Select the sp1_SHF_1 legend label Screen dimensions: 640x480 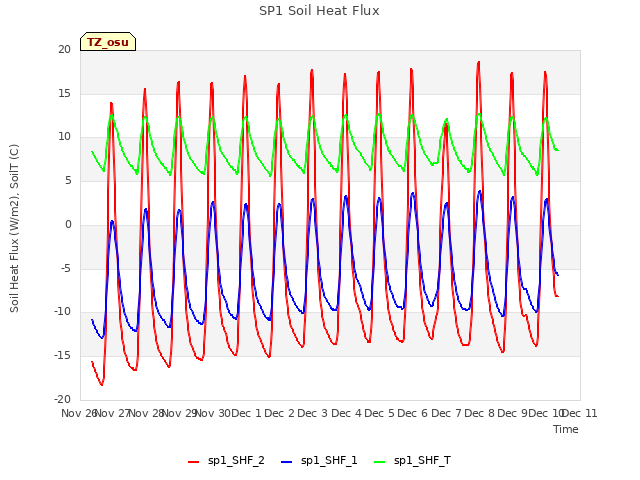[x=329, y=461]
